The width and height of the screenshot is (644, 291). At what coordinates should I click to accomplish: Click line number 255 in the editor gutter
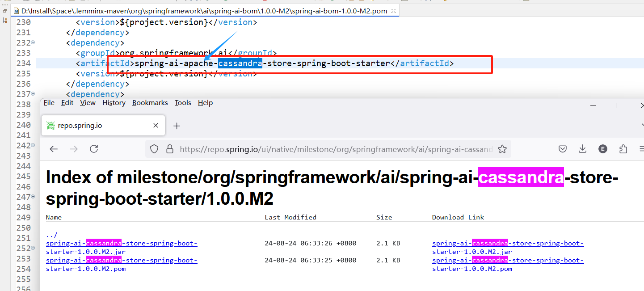tap(23, 279)
